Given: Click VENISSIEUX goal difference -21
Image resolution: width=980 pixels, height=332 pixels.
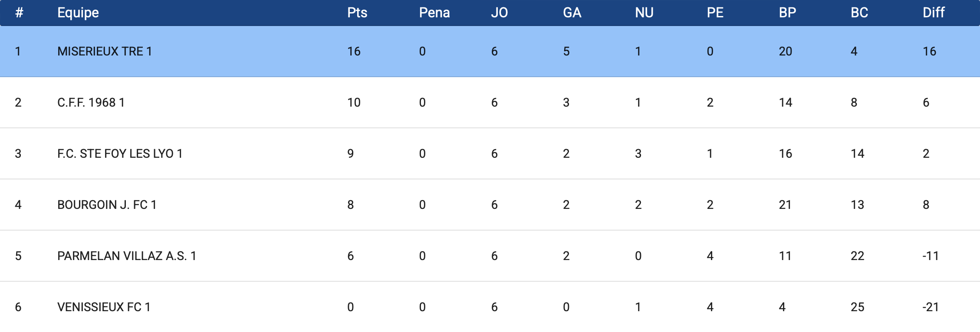Looking at the screenshot, I should click(931, 307).
